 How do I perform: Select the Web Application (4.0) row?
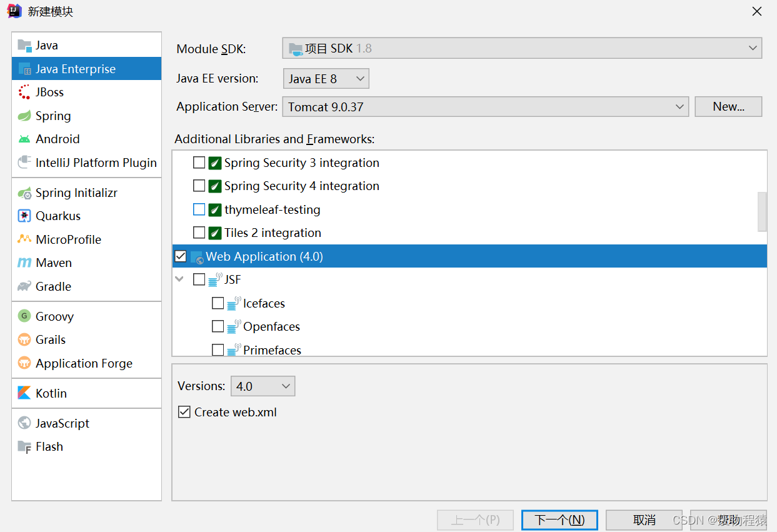(x=469, y=256)
